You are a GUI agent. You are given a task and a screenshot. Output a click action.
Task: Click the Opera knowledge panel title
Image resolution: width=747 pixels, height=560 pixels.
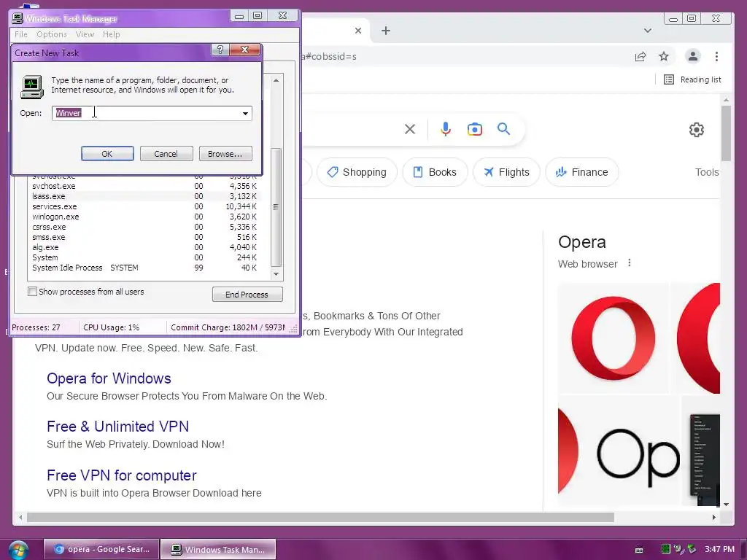(x=582, y=242)
